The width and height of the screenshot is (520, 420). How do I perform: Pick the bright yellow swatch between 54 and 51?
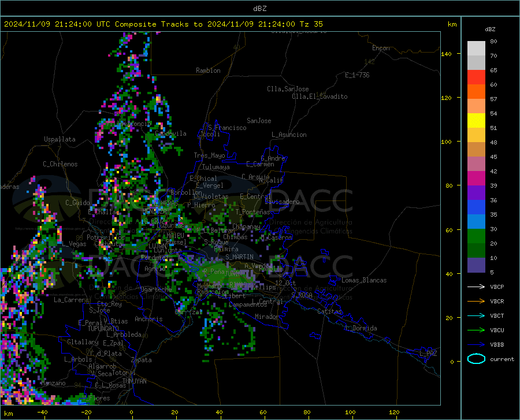(x=476, y=121)
